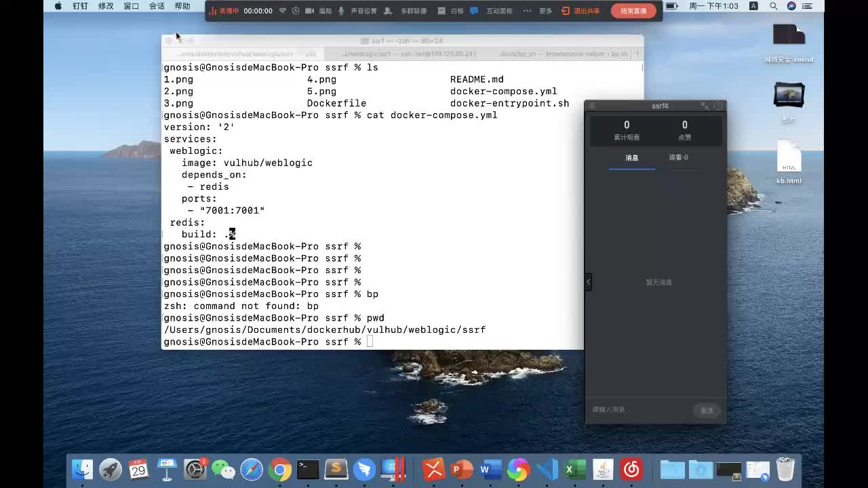
Task: Click the clock 周一 下午1:03
Action: click(713, 6)
